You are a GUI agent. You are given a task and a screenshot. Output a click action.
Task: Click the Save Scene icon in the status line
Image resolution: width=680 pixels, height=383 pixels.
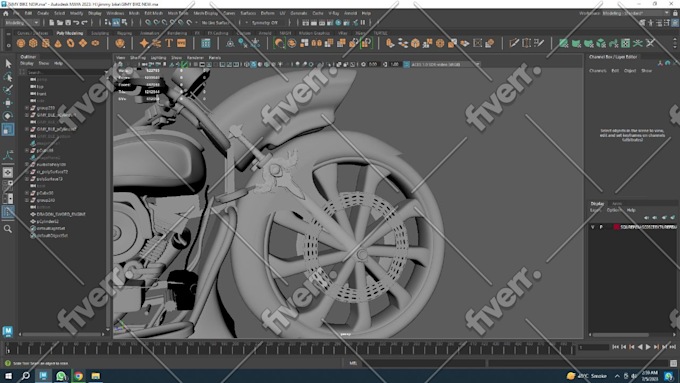(x=68, y=23)
